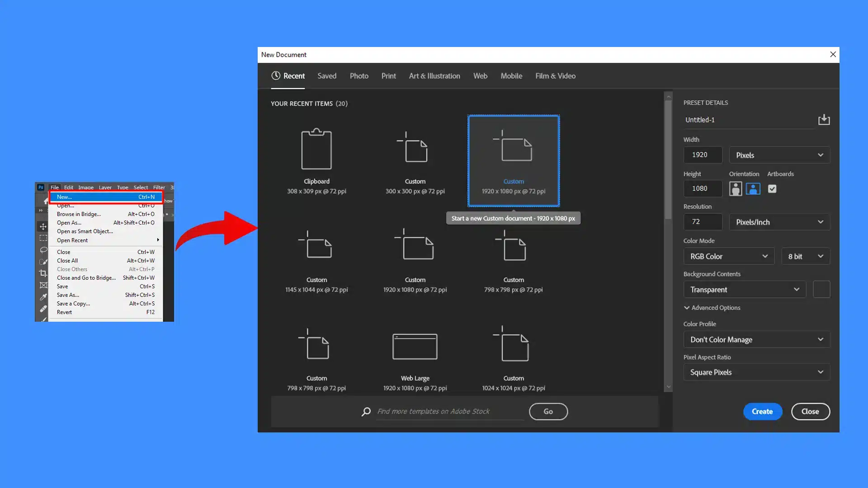868x488 pixels.
Task: Open the Background Contents dropdown Transparent
Action: click(745, 290)
